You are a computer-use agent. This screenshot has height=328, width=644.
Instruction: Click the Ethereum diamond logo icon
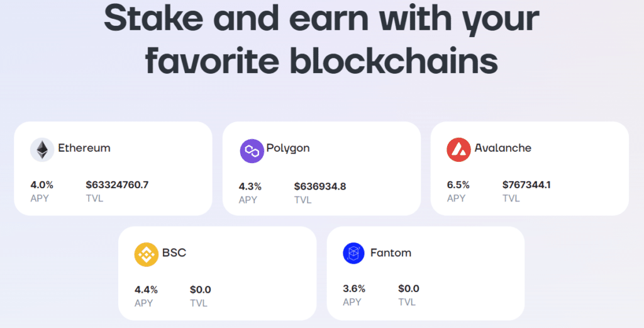[x=42, y=150]
